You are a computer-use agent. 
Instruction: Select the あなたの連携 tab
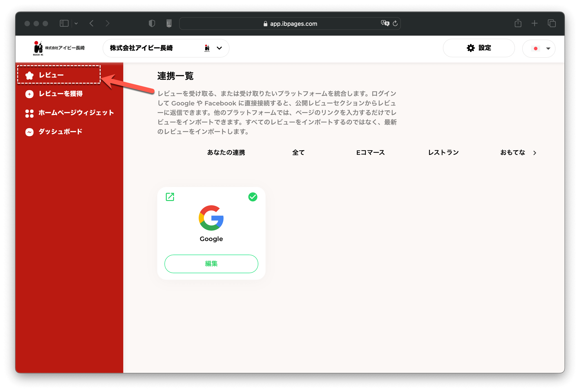click(x=226, y=152)
